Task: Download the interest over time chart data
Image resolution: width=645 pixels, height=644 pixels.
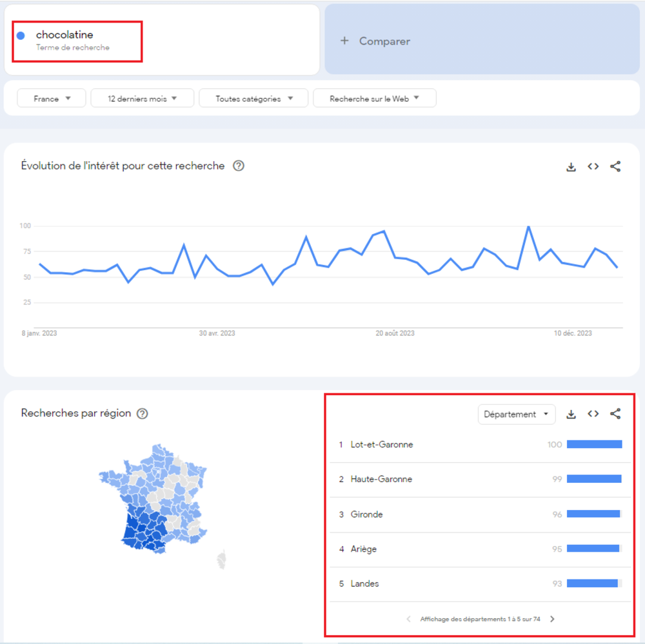Action: point(571,167)
